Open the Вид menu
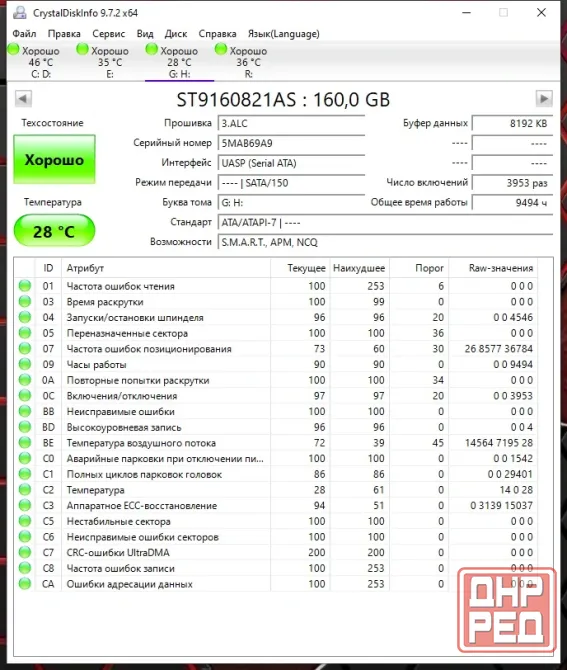This screenshot has width=567, height=670. 145,34
